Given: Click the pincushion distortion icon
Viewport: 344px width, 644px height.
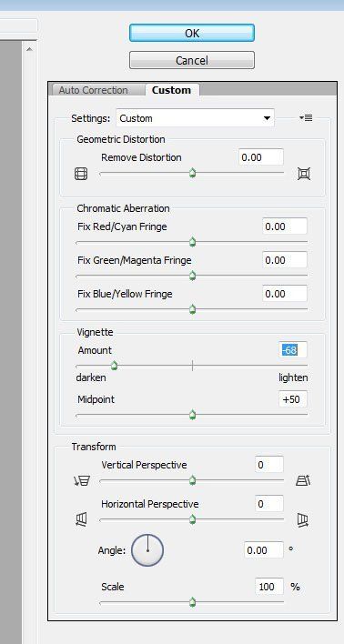Looking at the screenshot, I should coord(304,174).
